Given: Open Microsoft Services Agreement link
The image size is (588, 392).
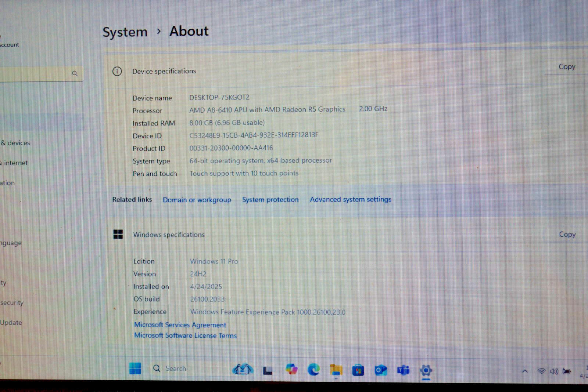Looking at the screenshot, I should click(x=180, y=325).
